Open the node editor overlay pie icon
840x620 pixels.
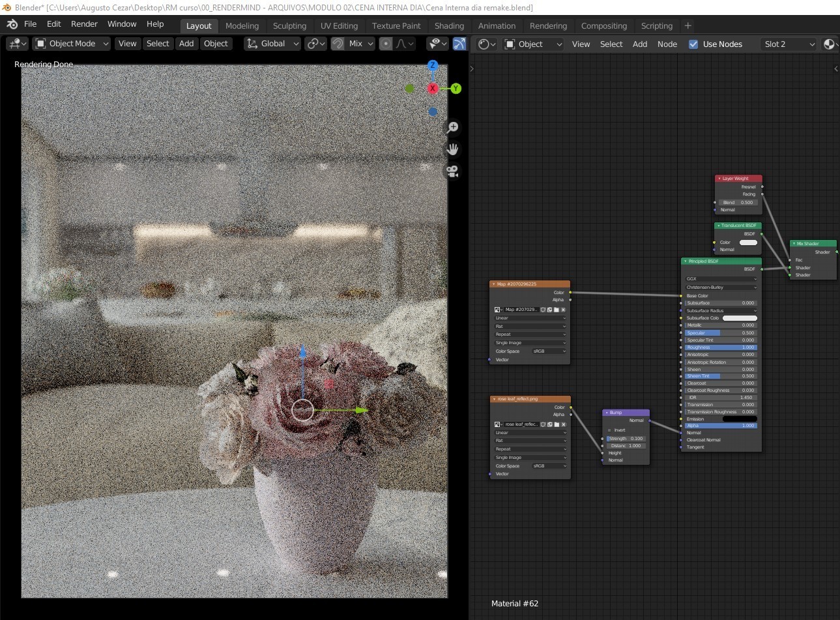(829, 44)
